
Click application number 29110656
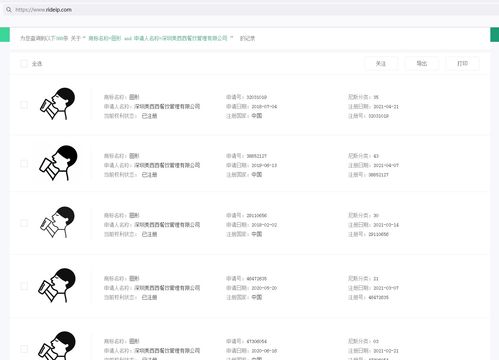[x=256, y=216]
